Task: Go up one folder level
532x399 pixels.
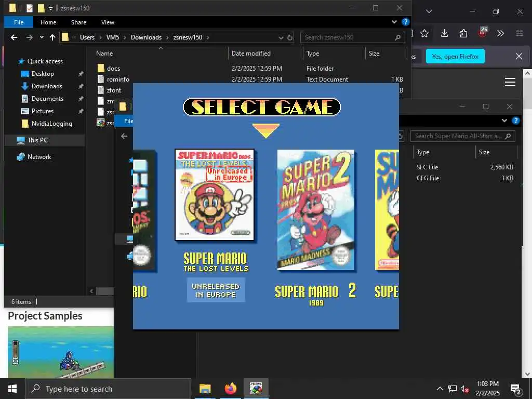Action: [52, 37]
